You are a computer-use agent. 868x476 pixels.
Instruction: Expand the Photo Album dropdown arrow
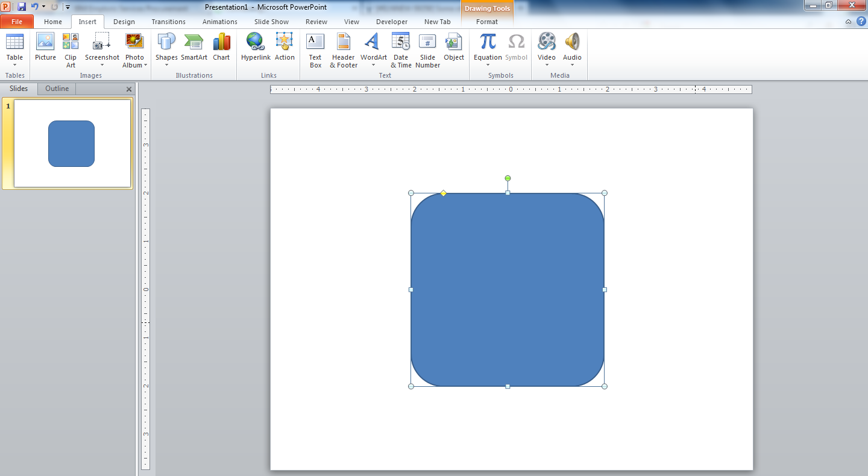click(145, 65)
